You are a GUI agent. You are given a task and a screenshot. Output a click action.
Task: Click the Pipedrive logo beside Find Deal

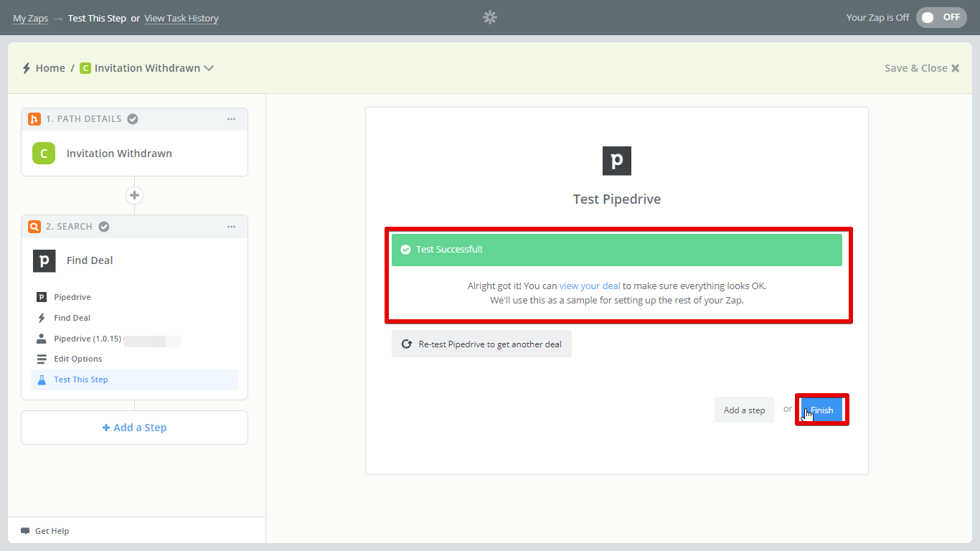pos(44,260)
